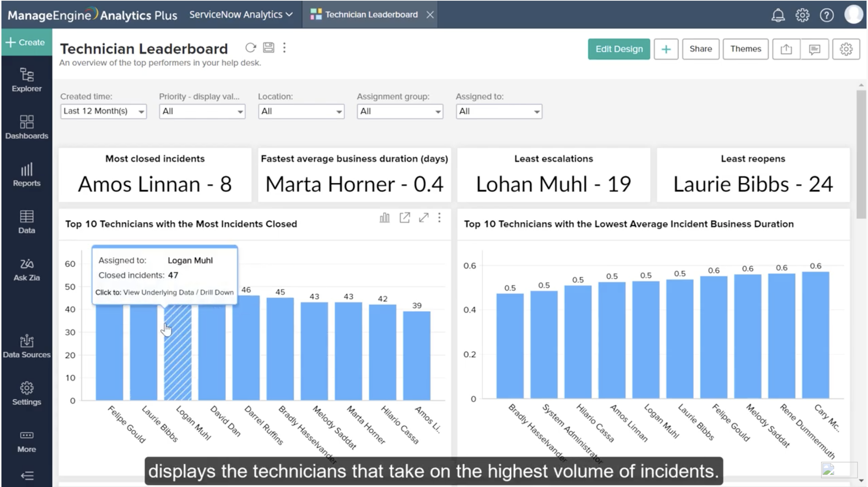Image resolution: width=868 pixels, height=487 pixels.
Task: Select the Explorer sidebar icon
Action: click(26, 80)
